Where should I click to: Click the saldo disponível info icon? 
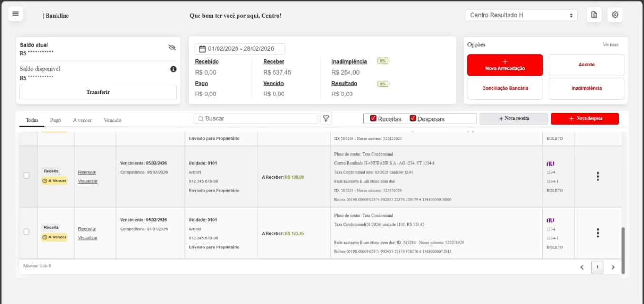[x=173, y=69]
